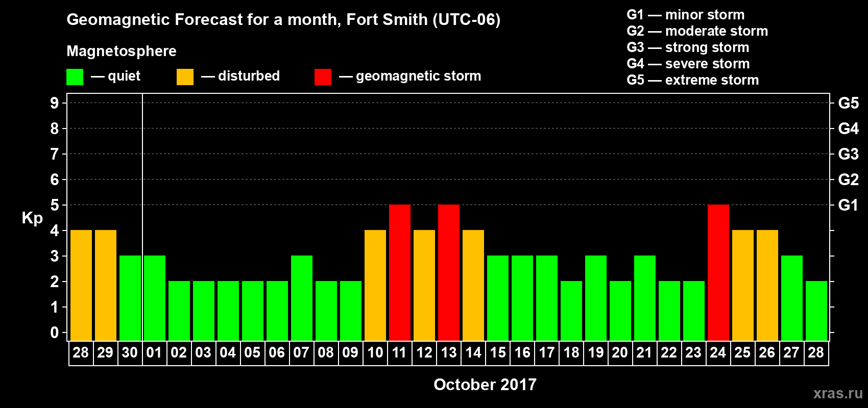Click the Kp value 9 on left axis
868x408 pixels.
(55, 103)
